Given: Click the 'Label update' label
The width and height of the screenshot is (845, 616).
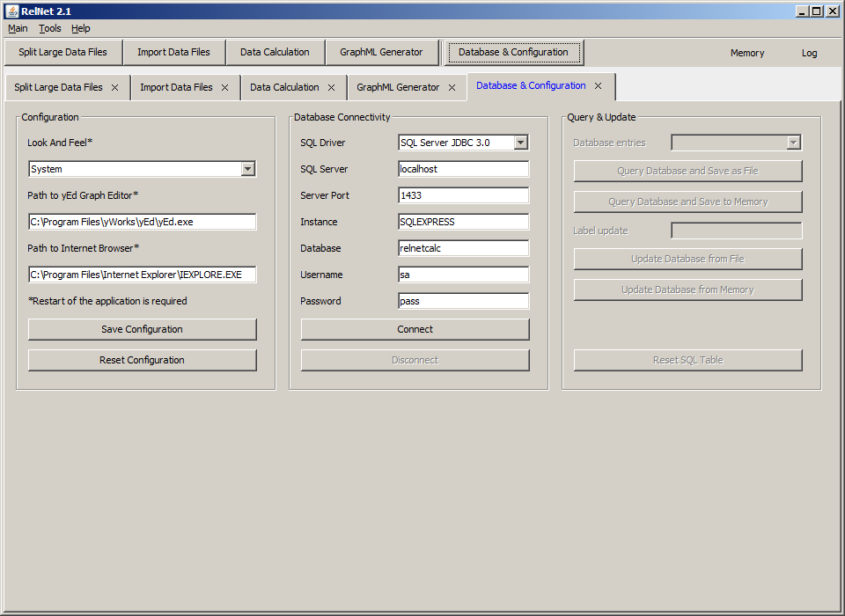Looking at the screenshot, I should (x=601, y=231).
